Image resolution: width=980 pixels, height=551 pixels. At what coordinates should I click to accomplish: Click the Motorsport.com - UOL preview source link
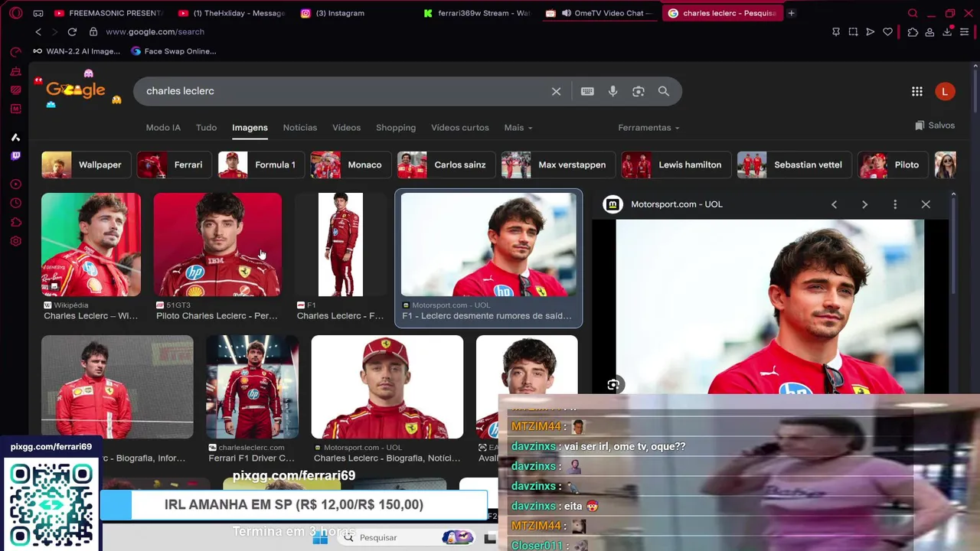pos(676,204)
